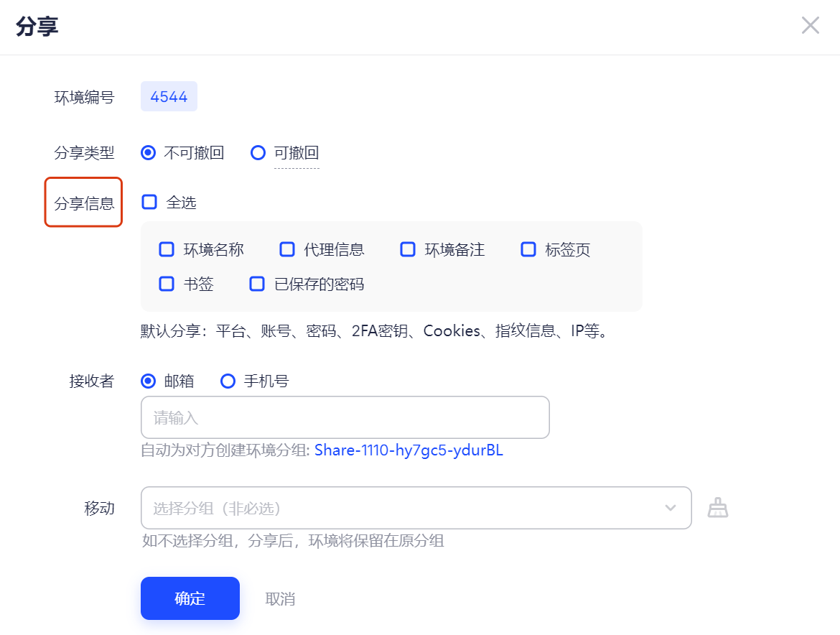
Task: Click the dropdown arrow on the group selector
Action: pos(670,507)
